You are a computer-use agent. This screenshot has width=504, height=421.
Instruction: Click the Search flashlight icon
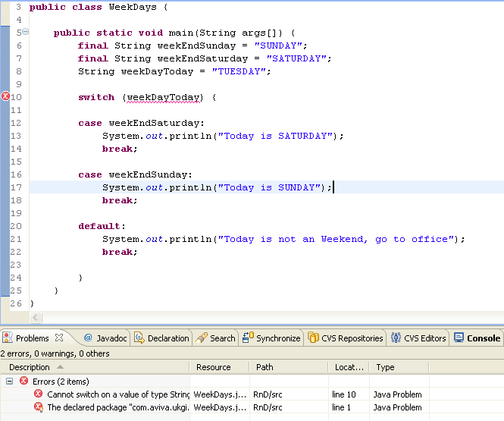point(202,338)
